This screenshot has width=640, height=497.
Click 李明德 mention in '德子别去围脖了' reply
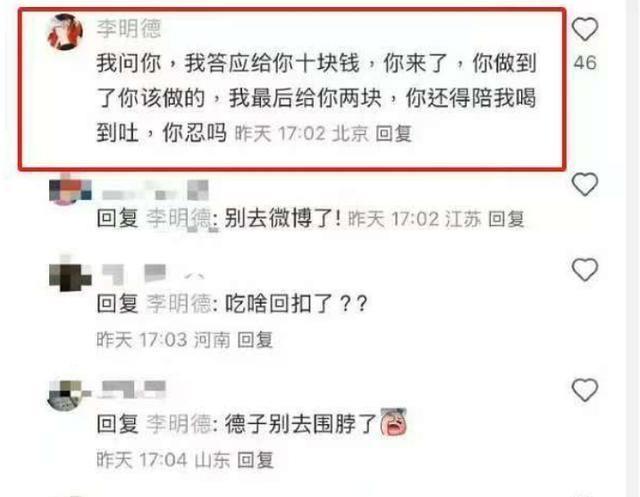(x=179, y=424)
